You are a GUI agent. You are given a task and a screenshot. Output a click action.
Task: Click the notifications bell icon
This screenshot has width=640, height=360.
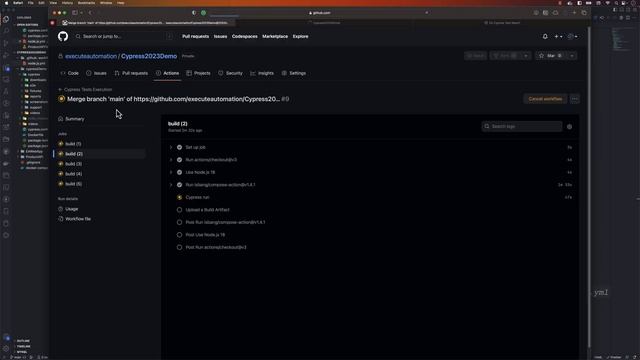[545, 36]
